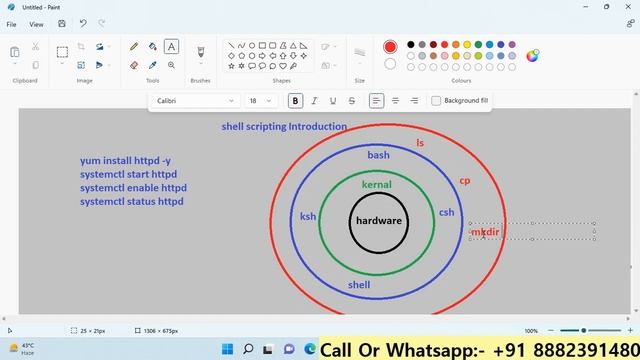Expand the Brushes dropdown arrow
Image resolution: width=640 pixels, height=360 pixels.
[200, 64]
